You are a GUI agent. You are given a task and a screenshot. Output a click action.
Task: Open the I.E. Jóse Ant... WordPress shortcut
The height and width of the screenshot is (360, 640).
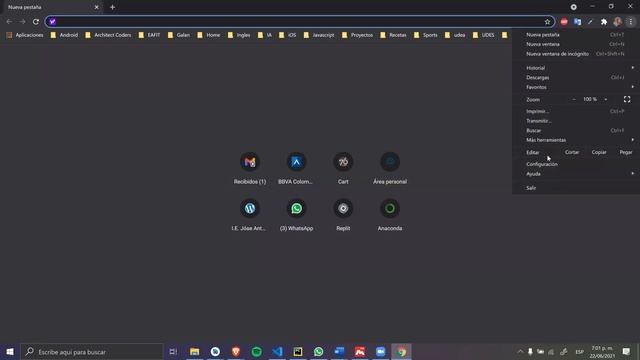[250, 215]
